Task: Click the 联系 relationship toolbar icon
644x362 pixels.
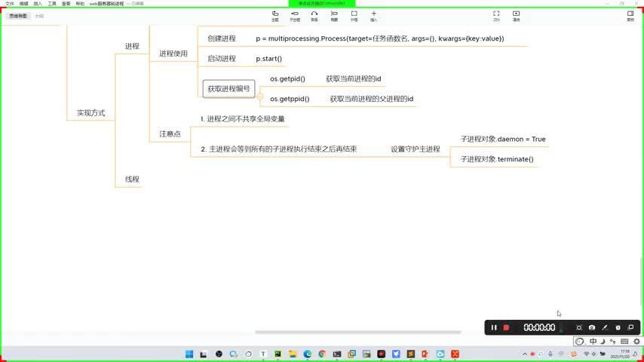Action: (x=314, y=16)
